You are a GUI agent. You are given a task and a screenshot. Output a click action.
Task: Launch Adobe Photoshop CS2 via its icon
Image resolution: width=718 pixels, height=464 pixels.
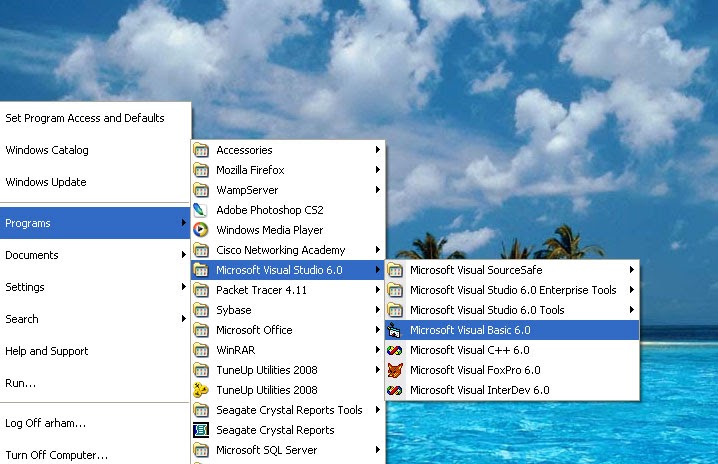point(200,210)
